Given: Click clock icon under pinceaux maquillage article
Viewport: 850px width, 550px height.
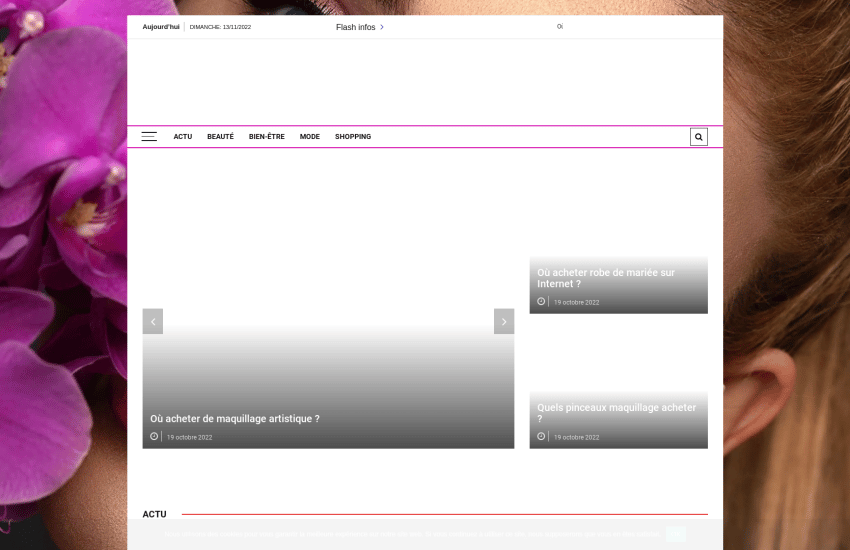Looking at the screenshot, I should point(541,436).
